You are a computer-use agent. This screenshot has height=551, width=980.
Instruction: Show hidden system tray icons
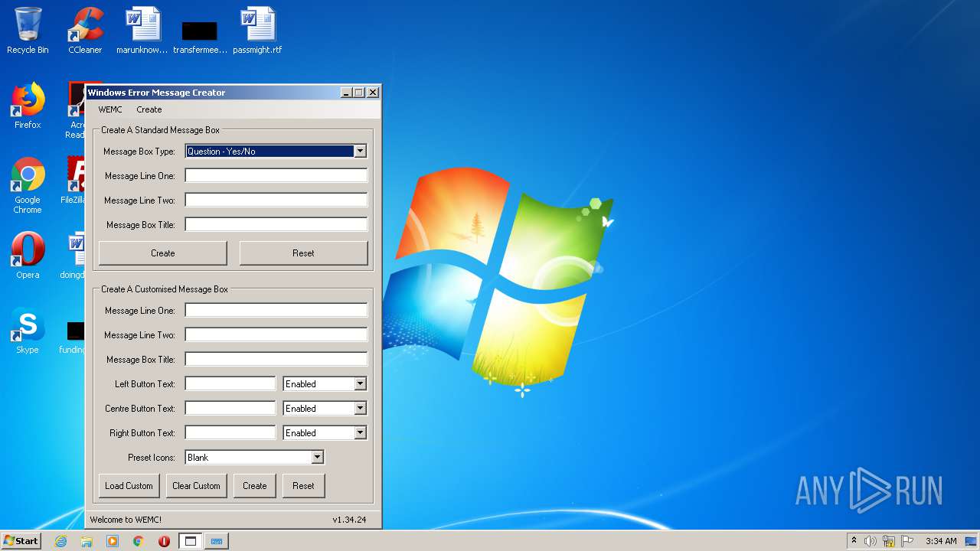(x=854, y=541)
